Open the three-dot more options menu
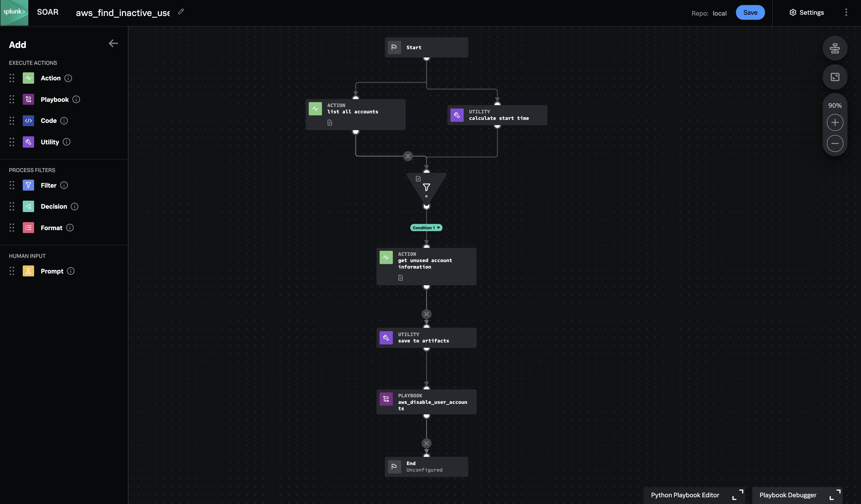 [x=846, y=13]
